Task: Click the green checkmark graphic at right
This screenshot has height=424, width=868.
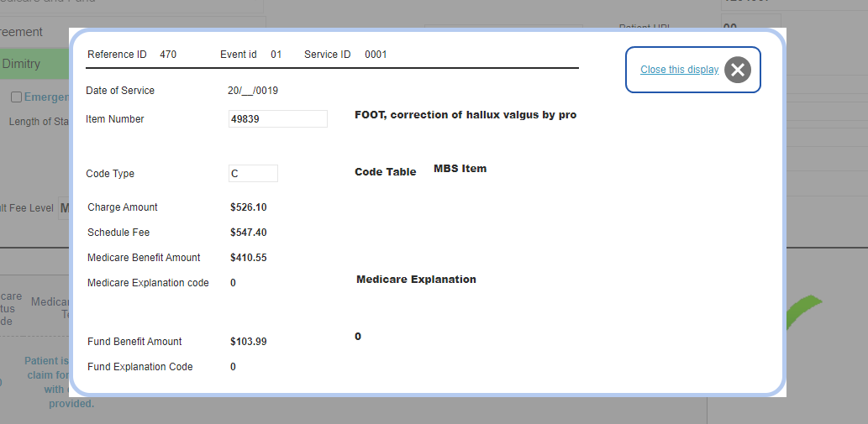Action: click(803, 311)
